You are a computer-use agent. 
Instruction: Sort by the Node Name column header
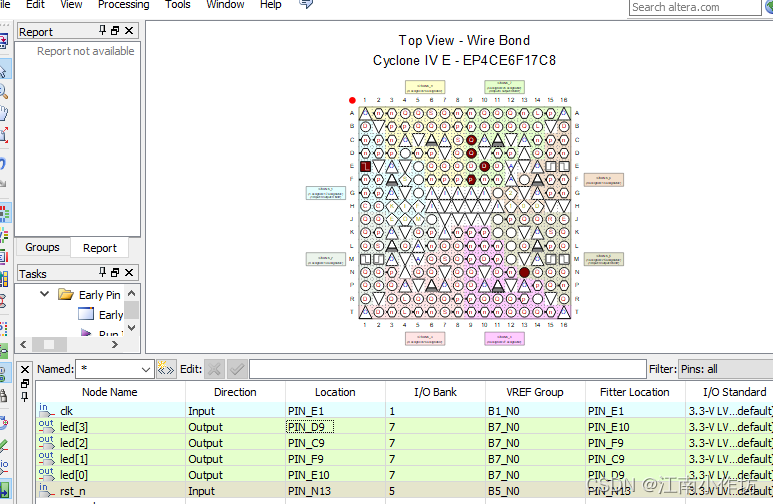tap(110, 392)
